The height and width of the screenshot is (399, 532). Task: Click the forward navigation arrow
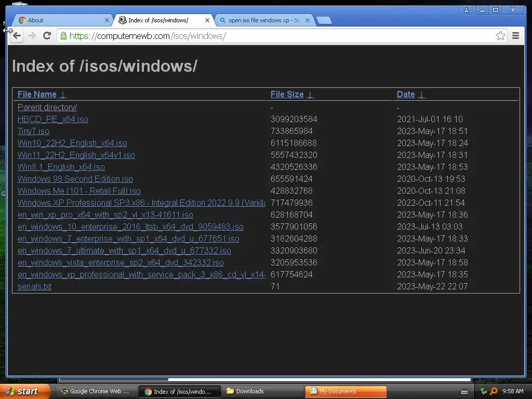(x=32, y=36)
